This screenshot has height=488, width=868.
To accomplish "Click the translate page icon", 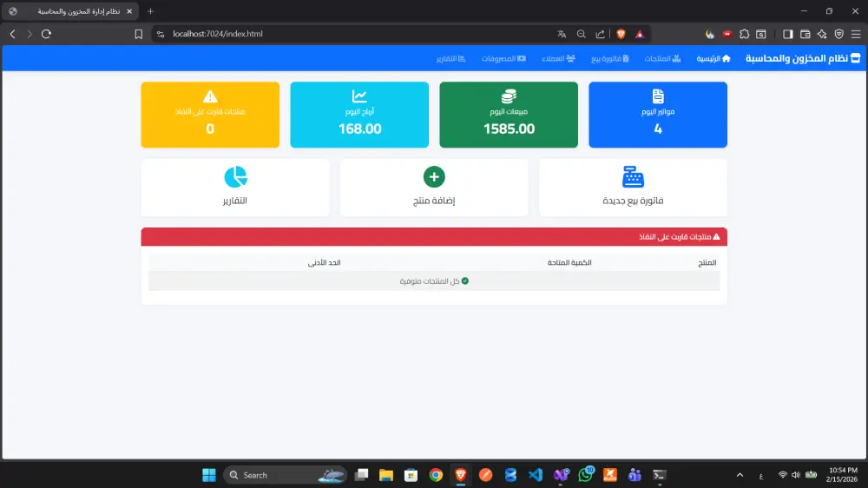I will pyautogui.click(x=562, y=34).
